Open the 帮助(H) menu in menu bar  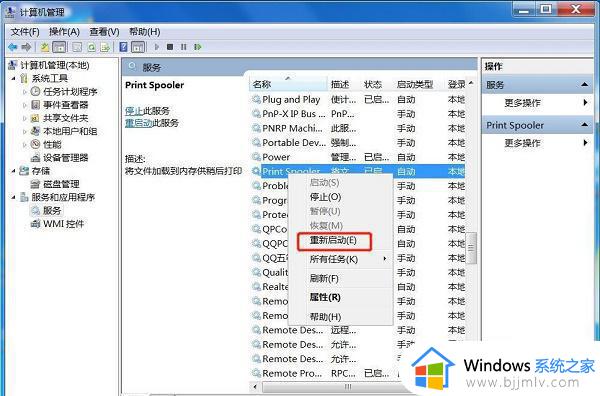[x=144, y=32]
